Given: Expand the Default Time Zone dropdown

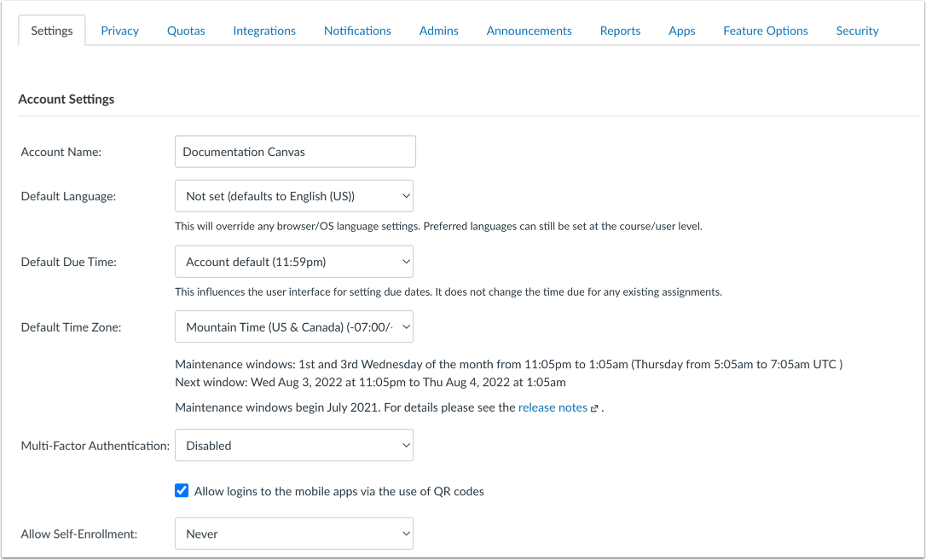Looking at the screenshot, I should click(294, 327).
